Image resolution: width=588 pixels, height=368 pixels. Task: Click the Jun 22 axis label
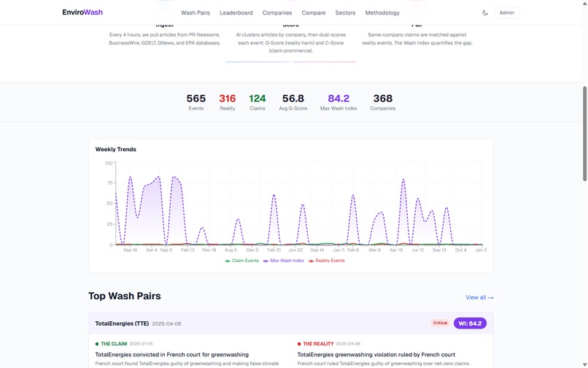295,250
